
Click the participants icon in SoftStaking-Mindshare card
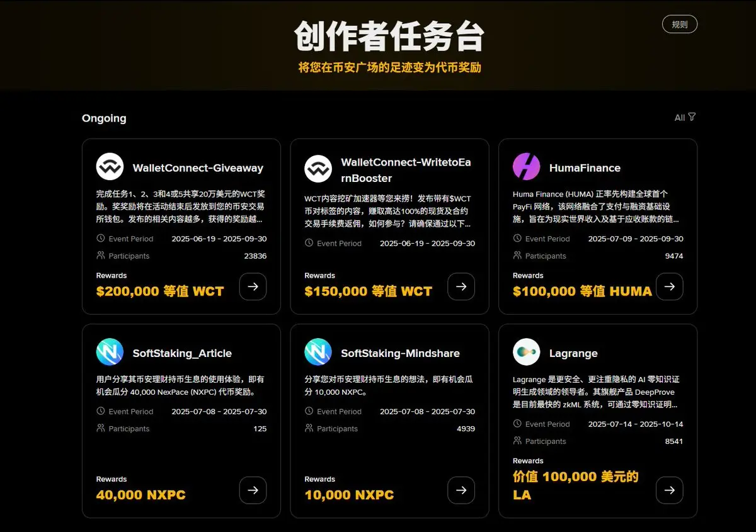[x=309, y=428]
